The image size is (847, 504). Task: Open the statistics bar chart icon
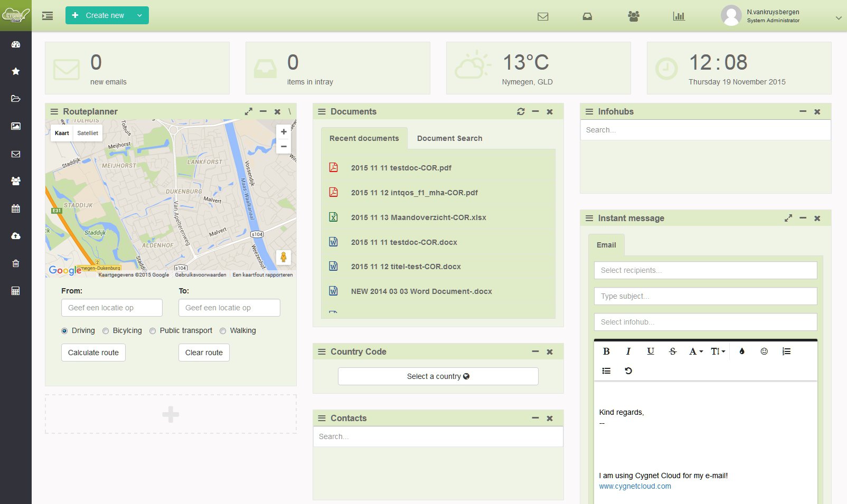pos(679,16)
